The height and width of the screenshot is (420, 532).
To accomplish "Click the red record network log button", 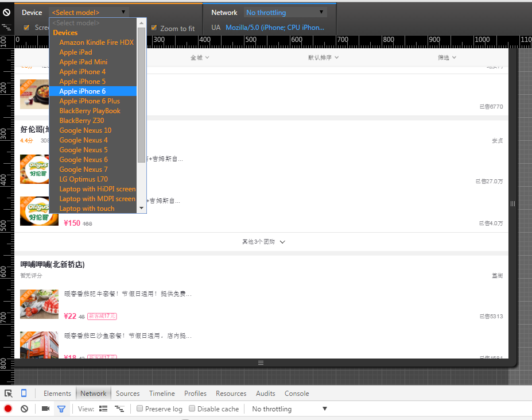I will point(8,409).
